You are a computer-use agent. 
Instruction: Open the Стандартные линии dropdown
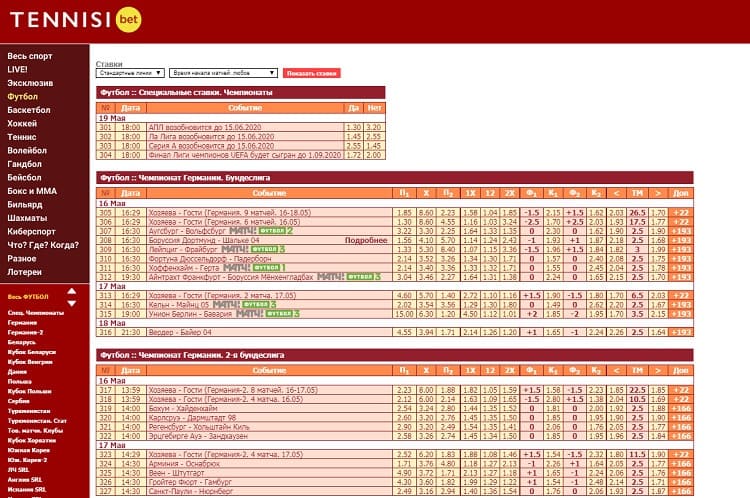coord(130,73)
